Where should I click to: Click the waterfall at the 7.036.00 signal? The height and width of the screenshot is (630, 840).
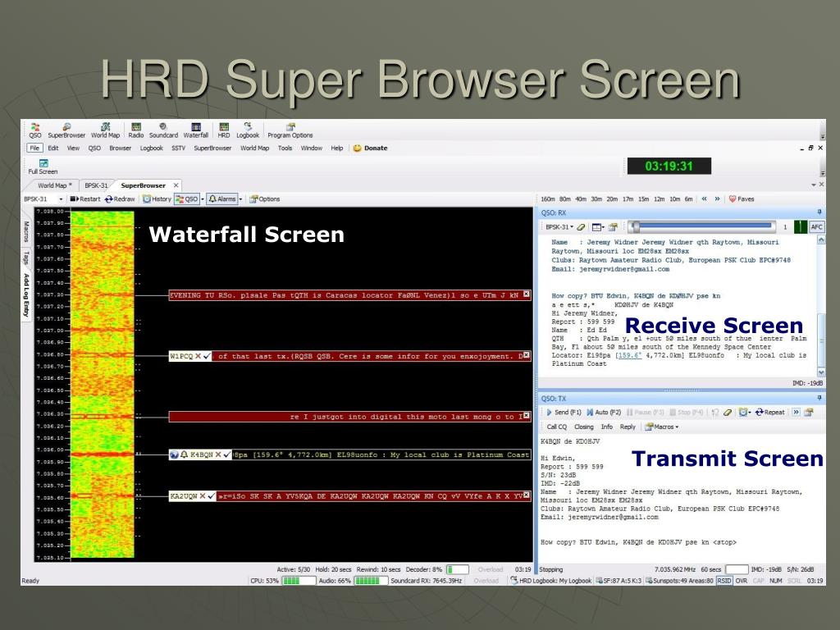click(x=102, y=454)
